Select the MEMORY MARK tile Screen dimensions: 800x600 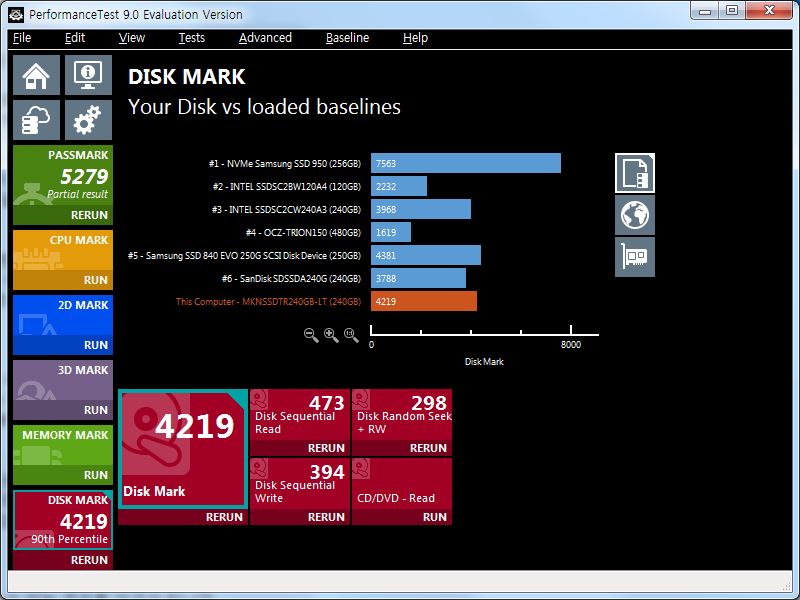click(x=63, y=445)
